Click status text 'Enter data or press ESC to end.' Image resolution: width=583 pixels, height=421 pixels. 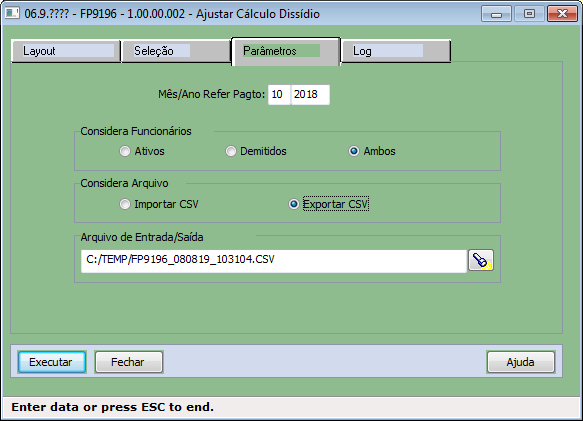[x=113, y=407]
